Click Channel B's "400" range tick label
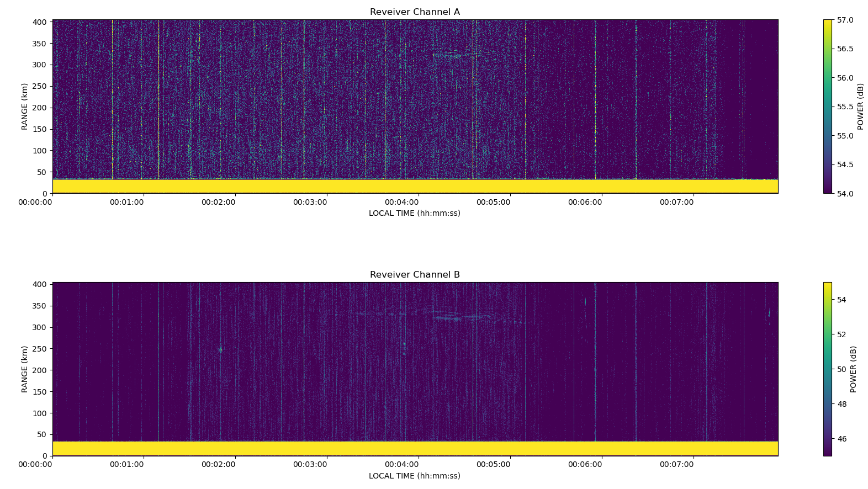Viewport: 868px width, 489px height. 40,285
